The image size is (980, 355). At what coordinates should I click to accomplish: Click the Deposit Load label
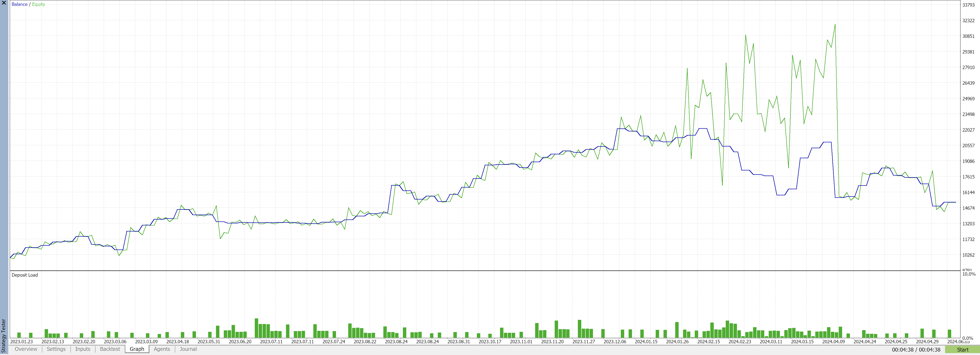pyautogui.click(x=25, y=275)
